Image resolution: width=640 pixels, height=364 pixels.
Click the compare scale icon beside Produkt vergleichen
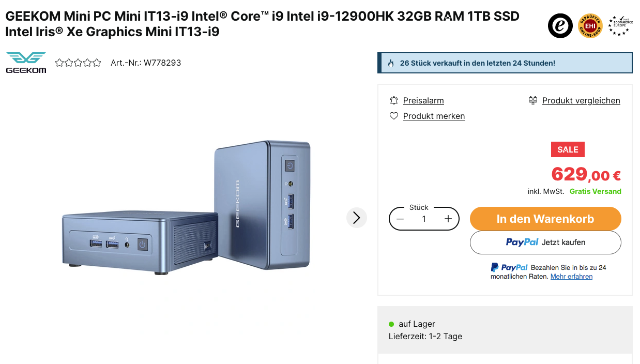533,100
